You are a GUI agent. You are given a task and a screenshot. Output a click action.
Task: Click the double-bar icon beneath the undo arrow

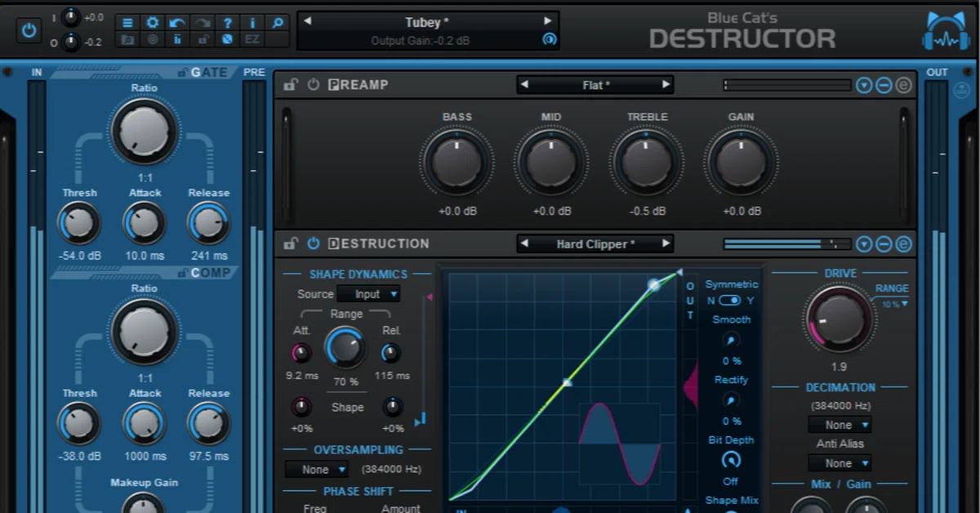[177, 38]
